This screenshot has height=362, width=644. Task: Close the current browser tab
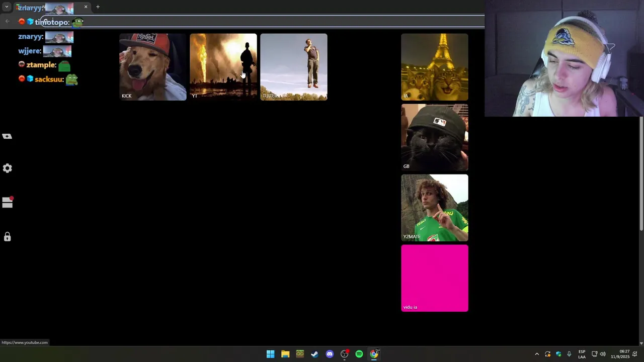(x=86, y=7)
